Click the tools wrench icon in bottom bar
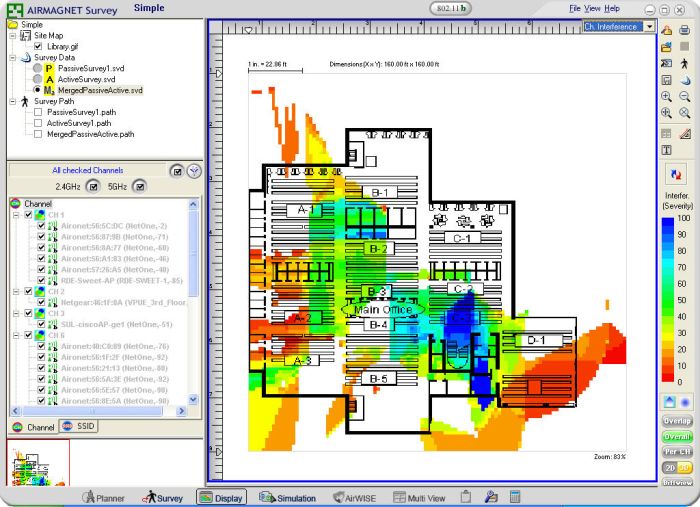 coord(491,497)
